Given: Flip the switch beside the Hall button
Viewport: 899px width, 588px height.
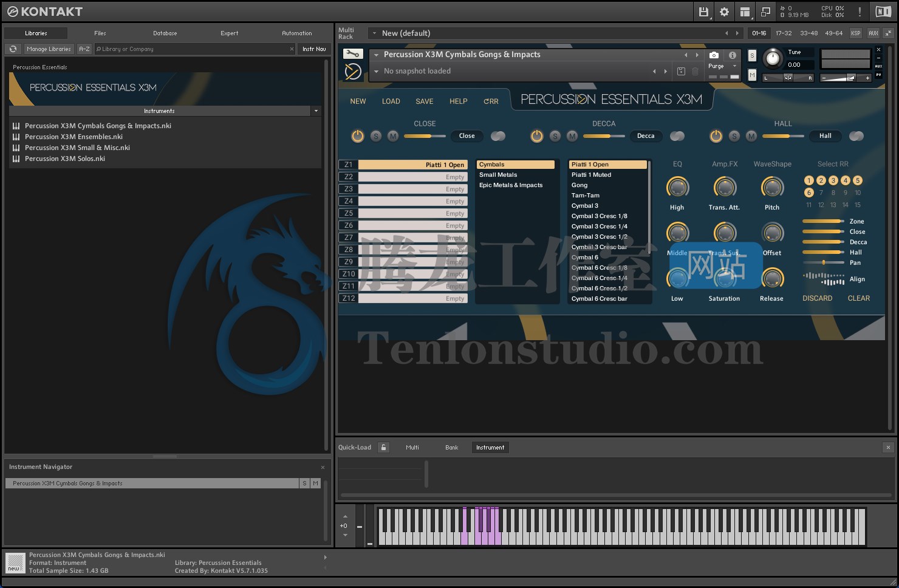Looking at the screenshot, I should 856,136.
